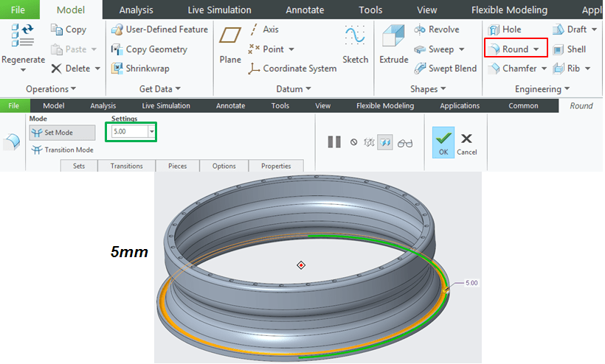Select the Extrude tool

pos(393,44)
